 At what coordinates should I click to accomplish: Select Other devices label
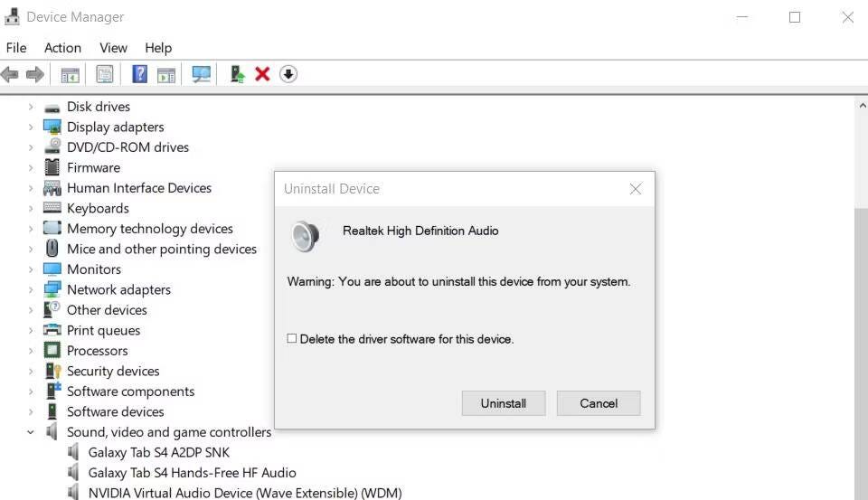point(107,310)
